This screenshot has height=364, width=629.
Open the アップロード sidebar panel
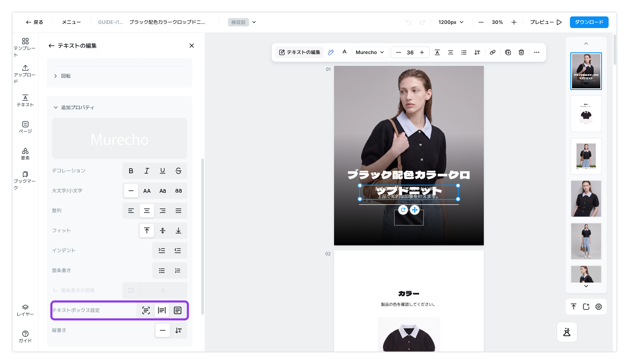[x=25, y=74]
